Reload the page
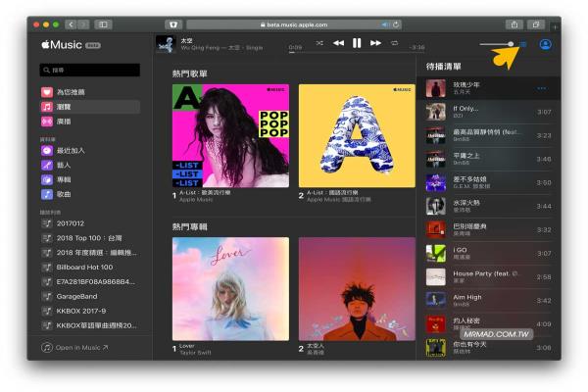The image size is (588, 392). click(396, 24)
